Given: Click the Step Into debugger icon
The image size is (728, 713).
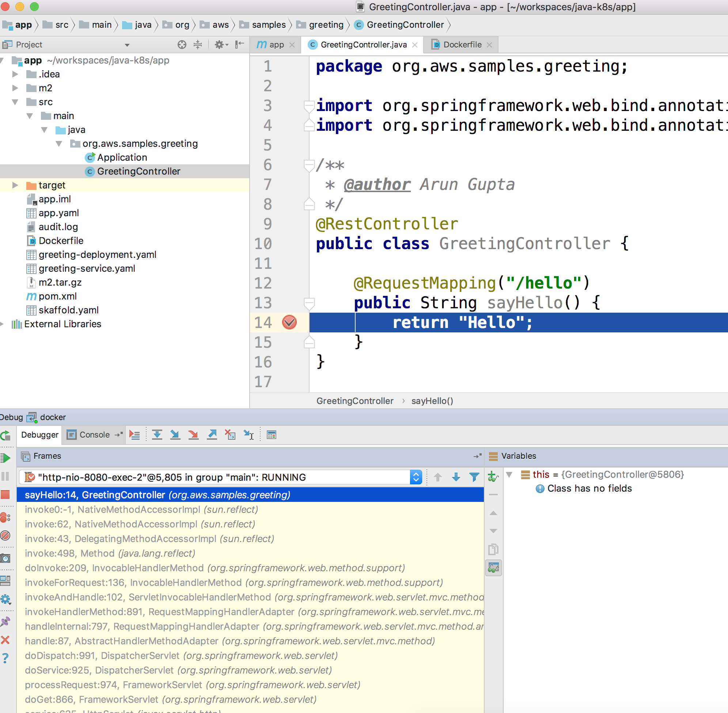Looking at the screenshot, I should (x=175, y=435).
